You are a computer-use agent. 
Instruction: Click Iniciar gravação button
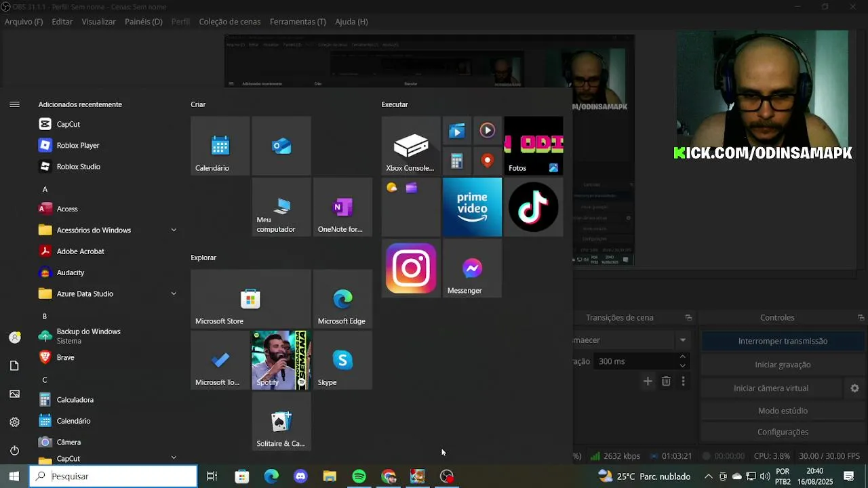pyautogui.click(x=783, y=365)
